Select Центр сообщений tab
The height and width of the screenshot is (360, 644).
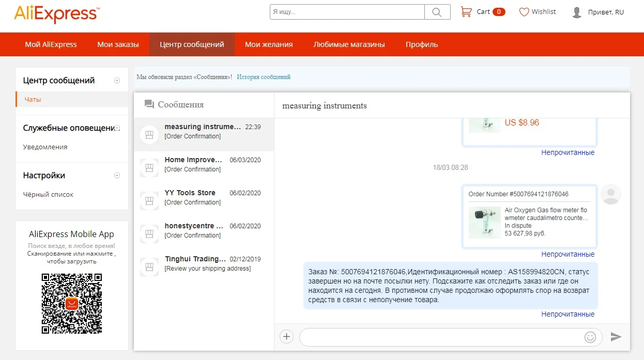(x=192, y=44)
